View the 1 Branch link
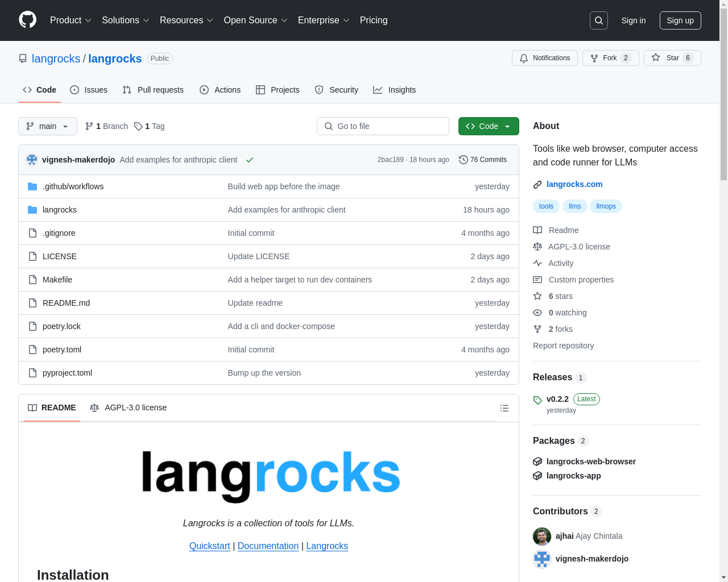Viewport: 728px width, 582px height. [x=106, y=126]
